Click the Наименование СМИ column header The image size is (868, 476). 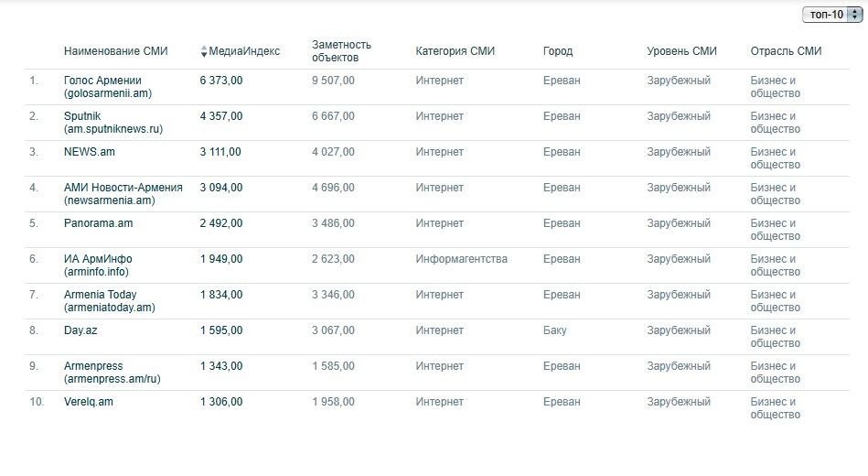coord(115,51)
